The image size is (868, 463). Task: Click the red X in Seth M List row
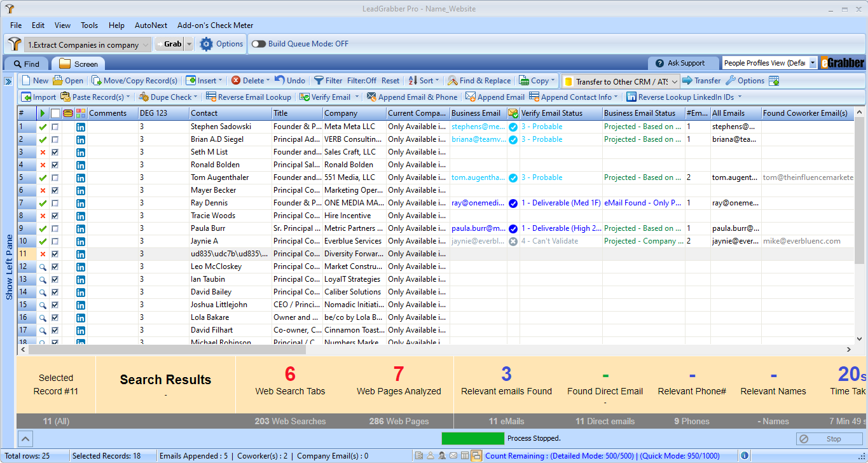click(x=43, y=152)
